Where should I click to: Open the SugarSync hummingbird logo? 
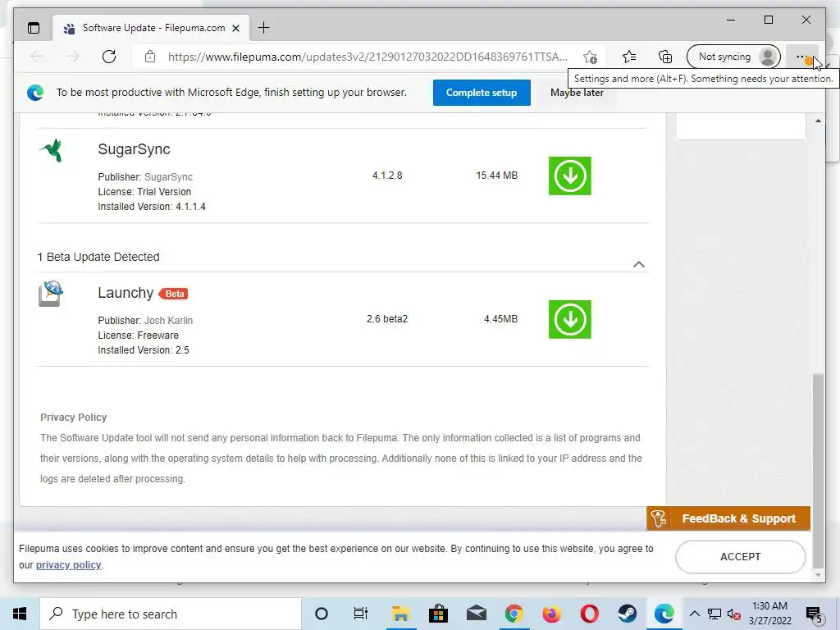pyautogui.click(x=52, y=150)
